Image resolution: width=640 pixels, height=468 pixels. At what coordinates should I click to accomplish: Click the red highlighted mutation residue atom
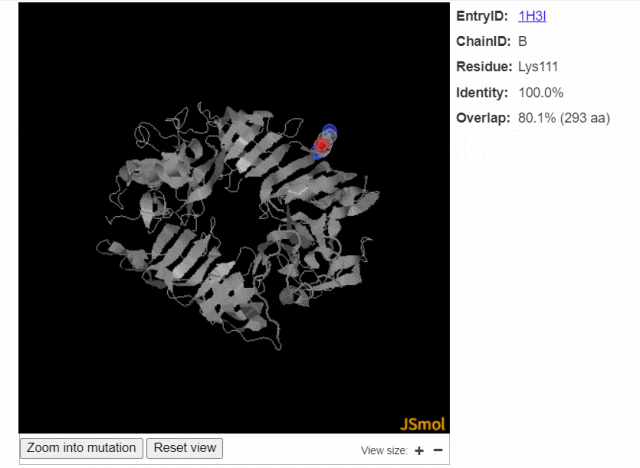point(322,145)
